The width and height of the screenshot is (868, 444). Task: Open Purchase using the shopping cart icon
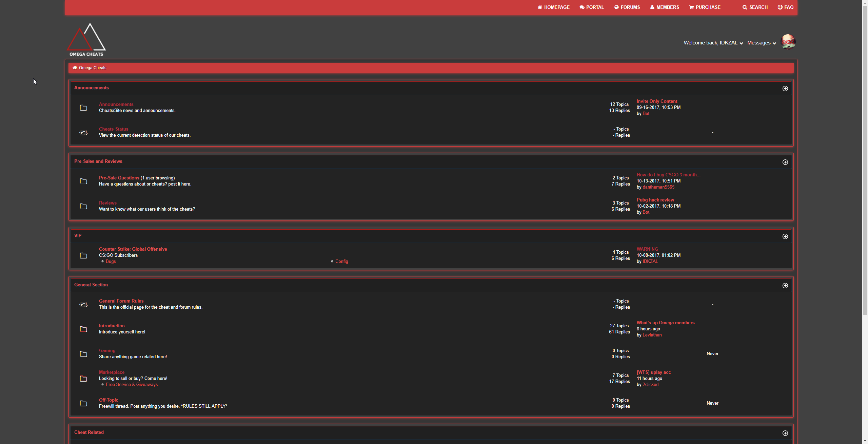click(x=691, y=7)
